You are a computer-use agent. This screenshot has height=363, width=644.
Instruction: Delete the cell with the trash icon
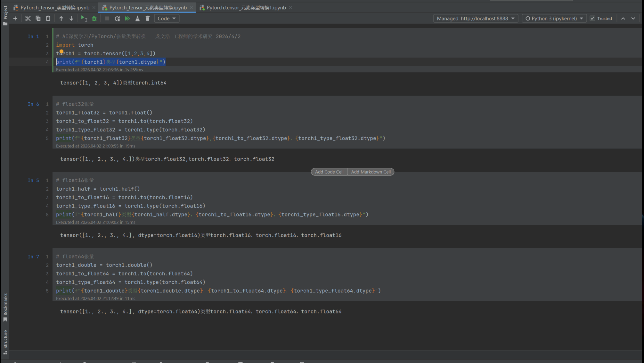[148, 19]
